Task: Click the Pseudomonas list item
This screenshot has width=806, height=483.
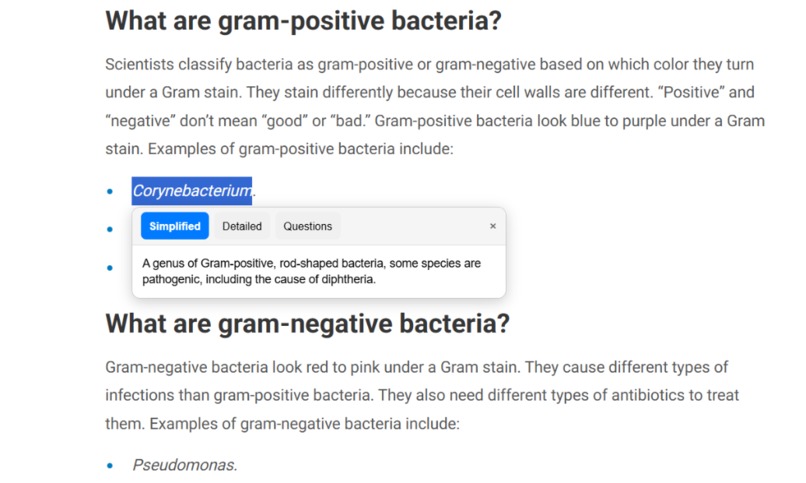Action: pos(185,465)
